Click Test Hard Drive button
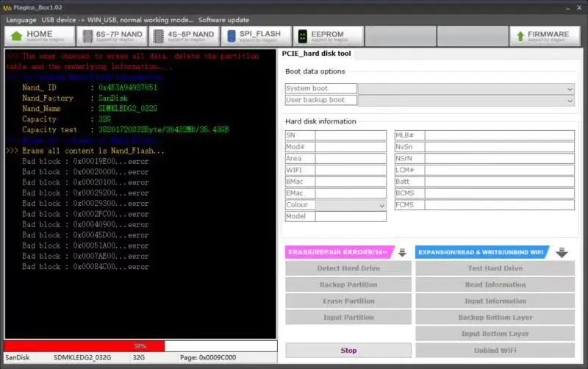588x369 pixels. 495,268
